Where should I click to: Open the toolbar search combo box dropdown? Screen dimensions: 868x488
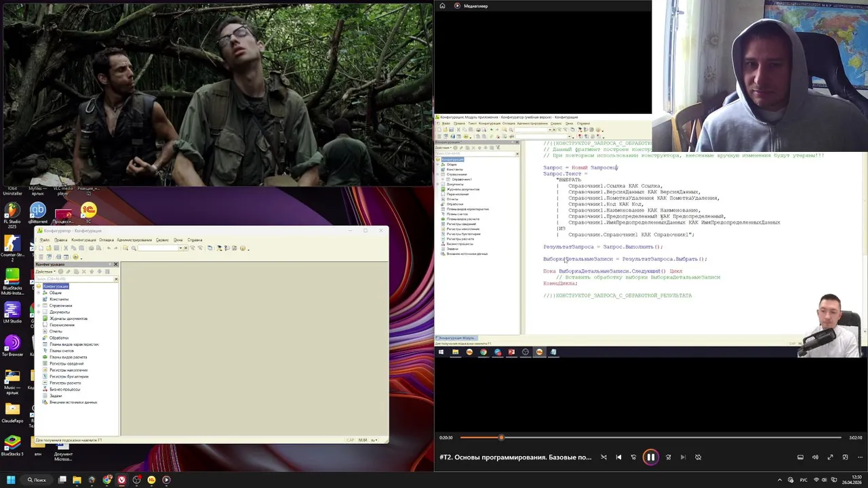click(181, 248)
